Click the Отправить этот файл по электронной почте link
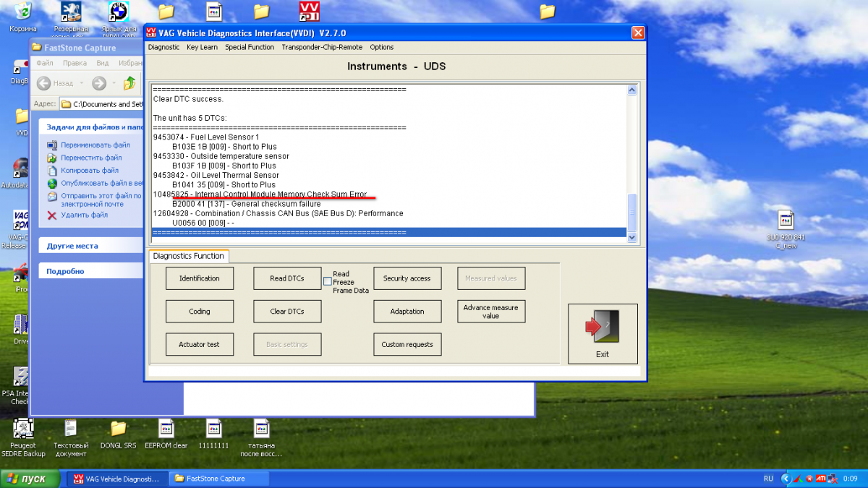868x488 pixels. (x=101, y=200)
